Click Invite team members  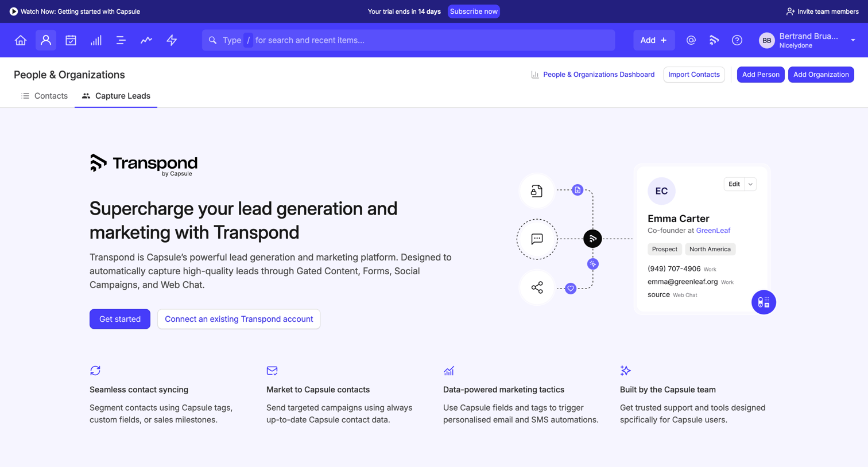tap(823, 11)
